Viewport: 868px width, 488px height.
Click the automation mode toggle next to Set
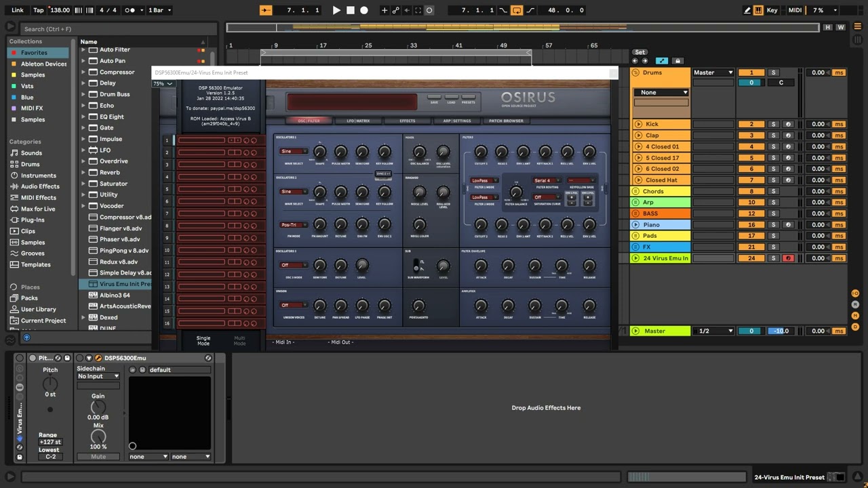pos(662,61)
